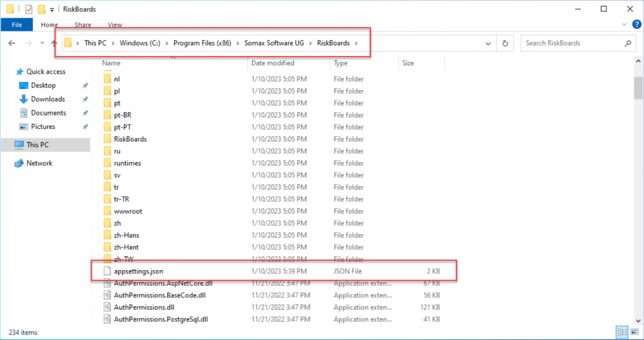Switch to Large icons view in status bar

coord(633,332)
